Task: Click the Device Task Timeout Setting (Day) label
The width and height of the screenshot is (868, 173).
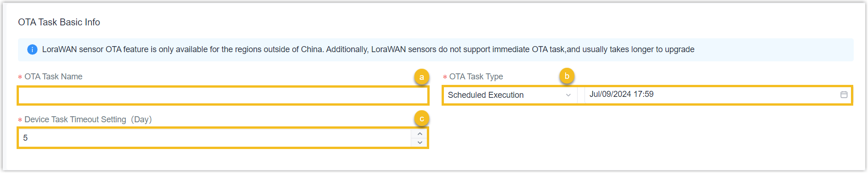Action: click(x=88, y=119)
